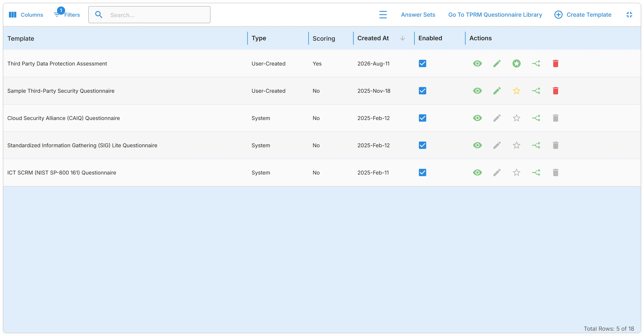Sort by the Created At header

pos(373,38)
